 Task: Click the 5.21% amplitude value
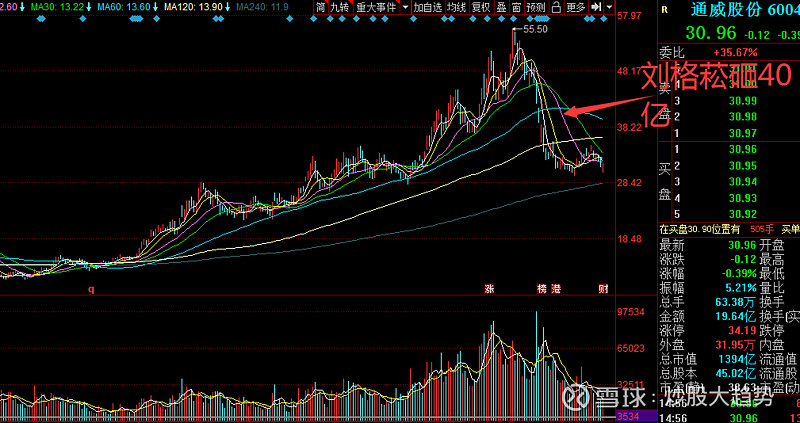742,287
